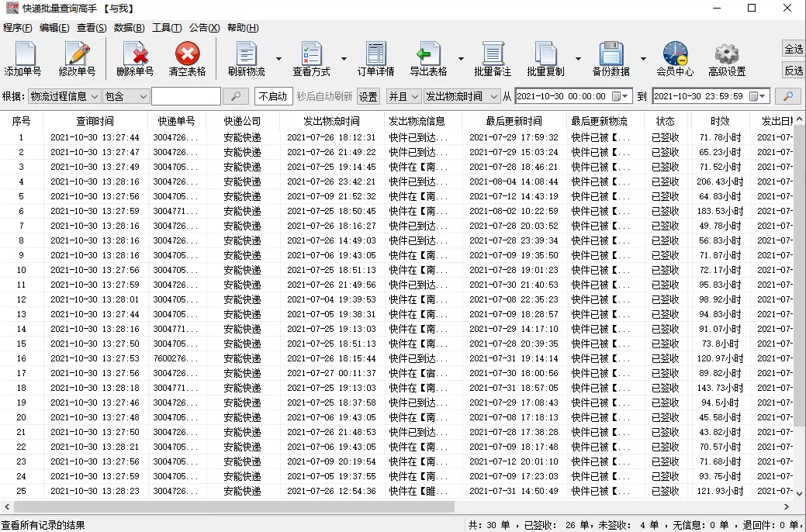806x532 pixels.
Task: Expand the 批量复制 dropdown arrow
Action: click(x=578, y=59)
